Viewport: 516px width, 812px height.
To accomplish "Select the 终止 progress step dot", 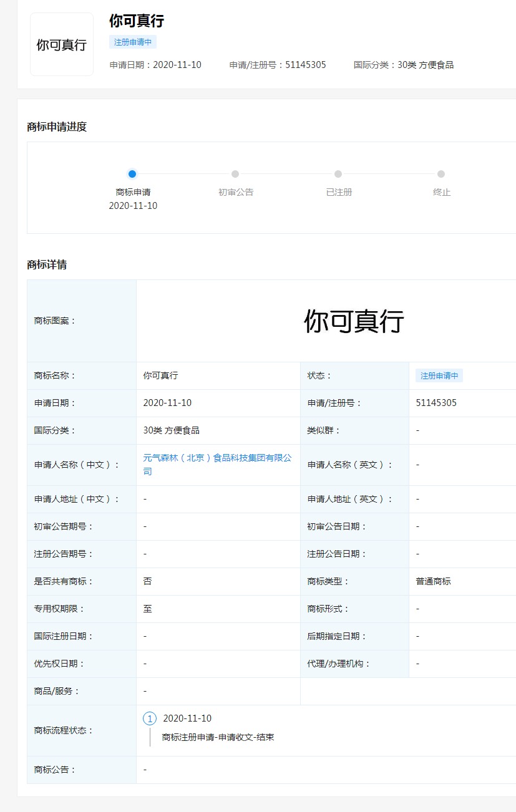I will point(441,174).
